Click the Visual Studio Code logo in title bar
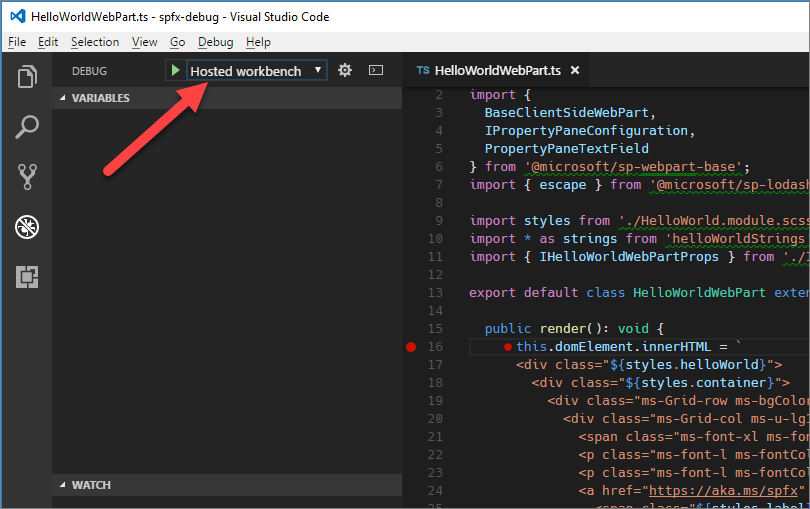 (x=18, y=16)
